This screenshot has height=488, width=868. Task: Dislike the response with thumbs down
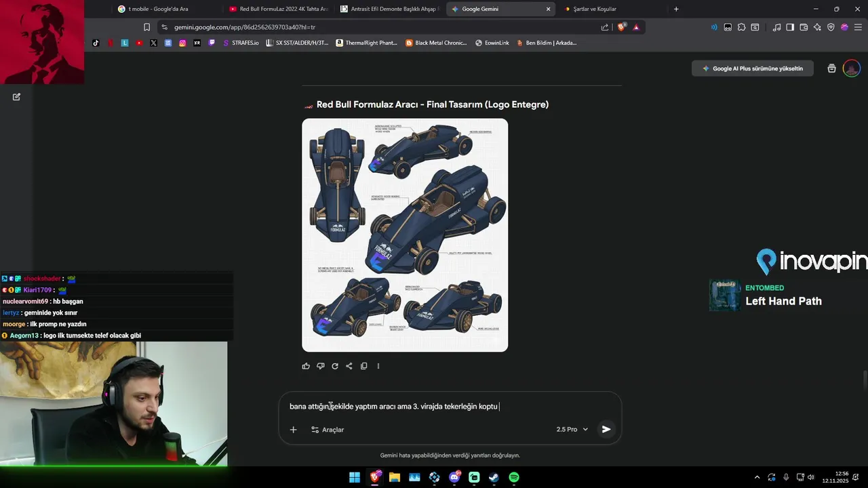coord(320,366)
